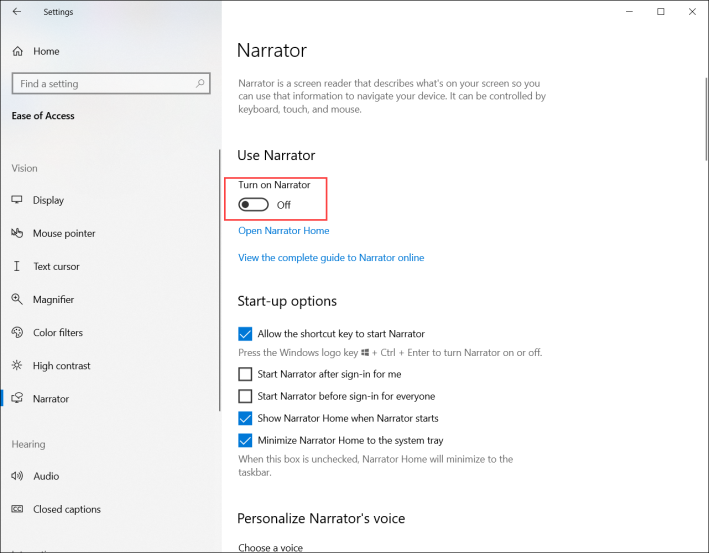The image size is (709, 553).
Task: Maximize the Settings window
Action: click(661, 12)
